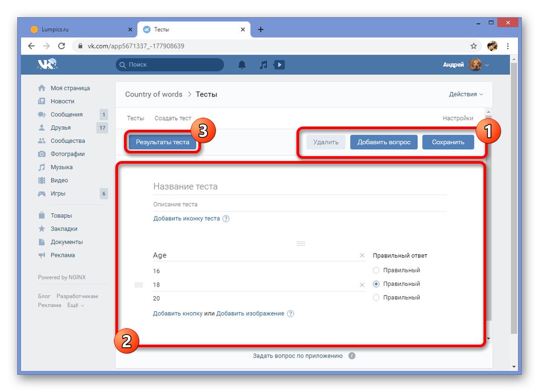Click the Поиск search field
This screenshot has width=539, height=392.
tap(170, 65)
